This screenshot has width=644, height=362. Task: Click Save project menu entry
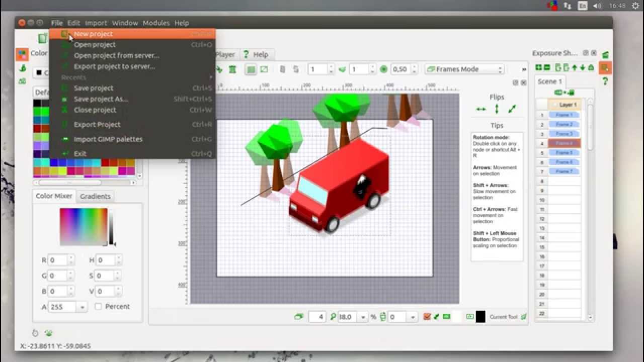pos(132,88)
